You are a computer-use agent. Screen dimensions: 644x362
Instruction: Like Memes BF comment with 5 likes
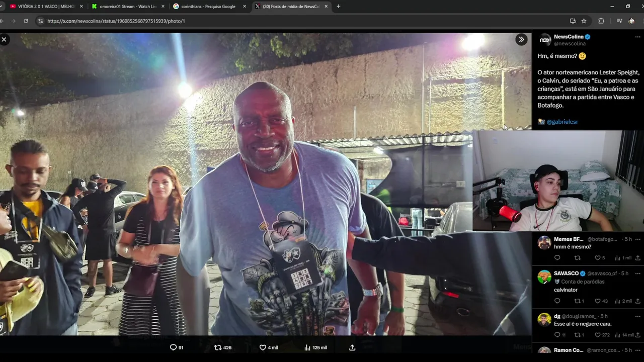[600, 258]
